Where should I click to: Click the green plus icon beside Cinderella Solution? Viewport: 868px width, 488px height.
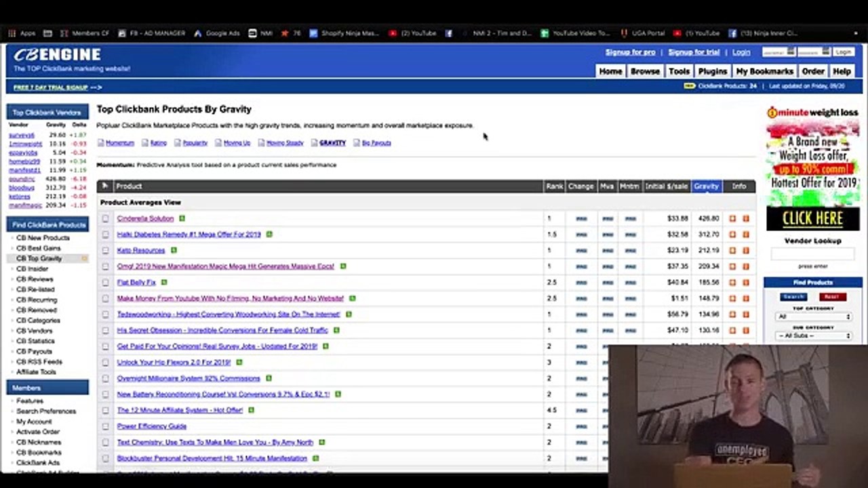[x=182, y=218]
